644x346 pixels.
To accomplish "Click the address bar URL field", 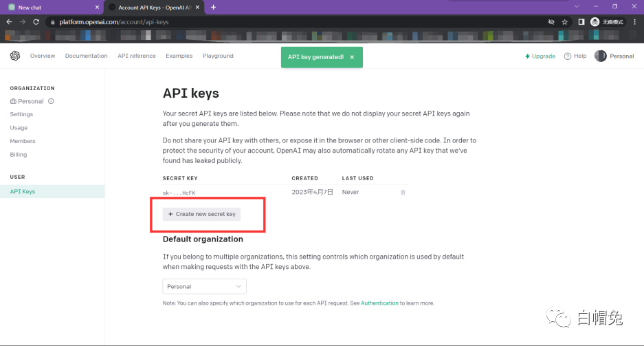I will [296, 22].
